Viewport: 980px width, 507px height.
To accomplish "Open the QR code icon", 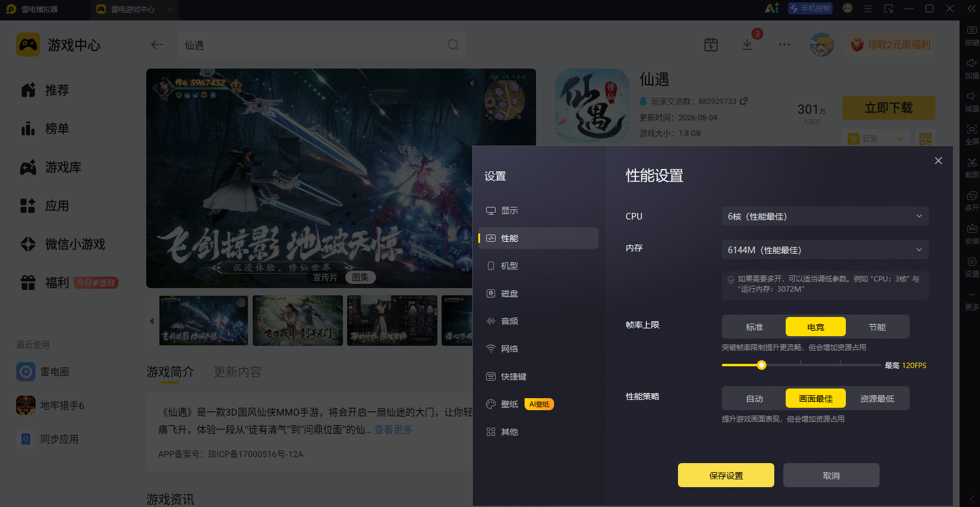I will coord(925,139).
